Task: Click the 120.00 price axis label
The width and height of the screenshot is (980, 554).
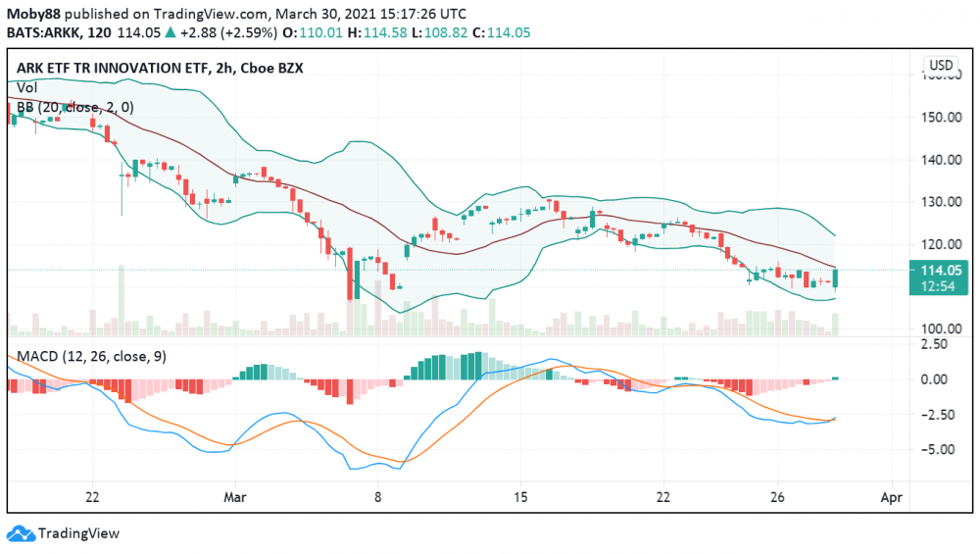Action: coord(941,244)
